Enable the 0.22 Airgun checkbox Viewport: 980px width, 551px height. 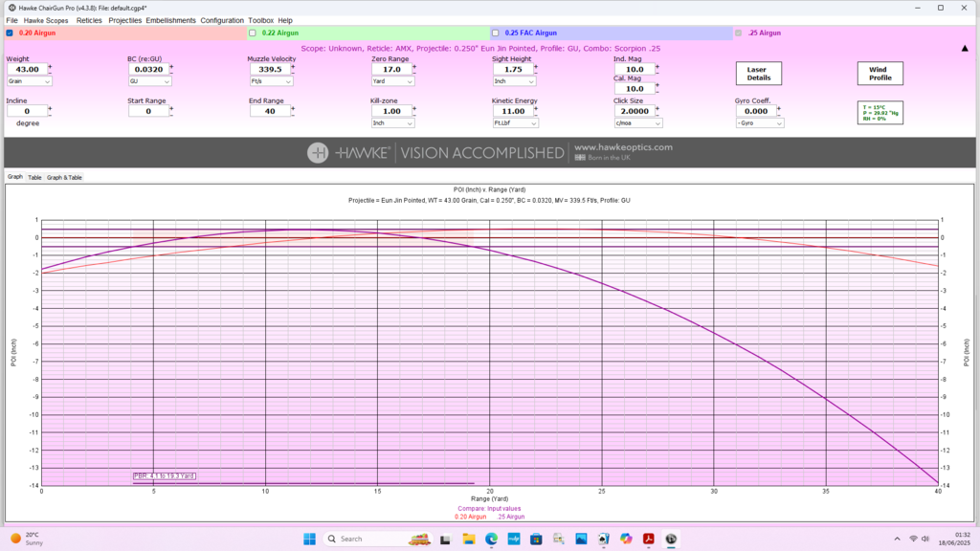[253, 33]
